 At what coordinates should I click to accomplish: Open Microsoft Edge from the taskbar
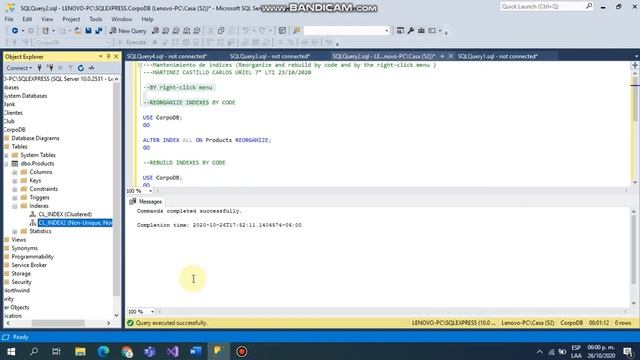click(103, 351)
